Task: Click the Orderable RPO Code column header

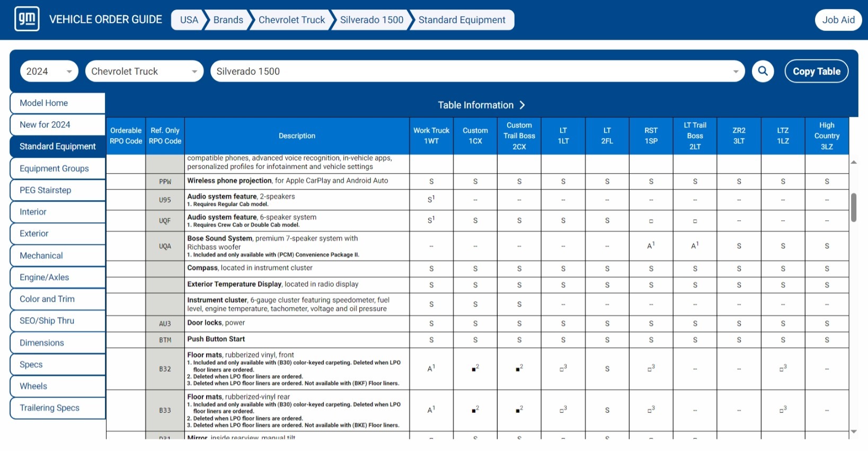Action: click(126, 136)
